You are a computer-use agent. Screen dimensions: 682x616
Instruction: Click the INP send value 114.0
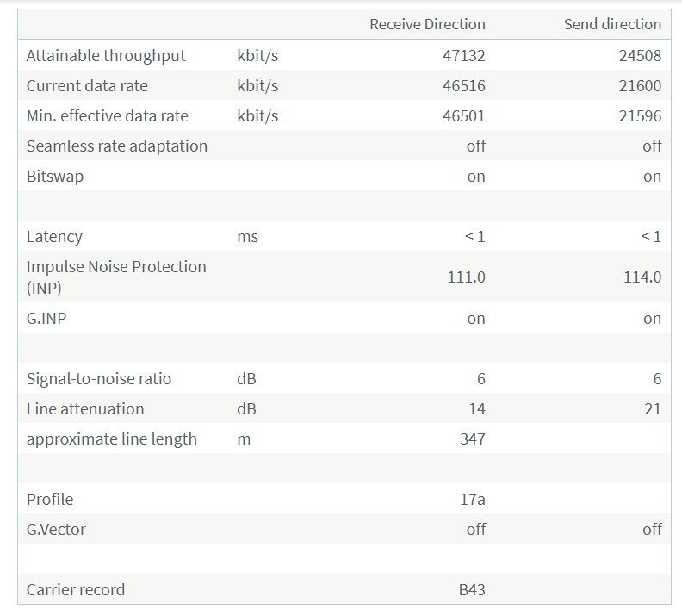tap(642, 277)
